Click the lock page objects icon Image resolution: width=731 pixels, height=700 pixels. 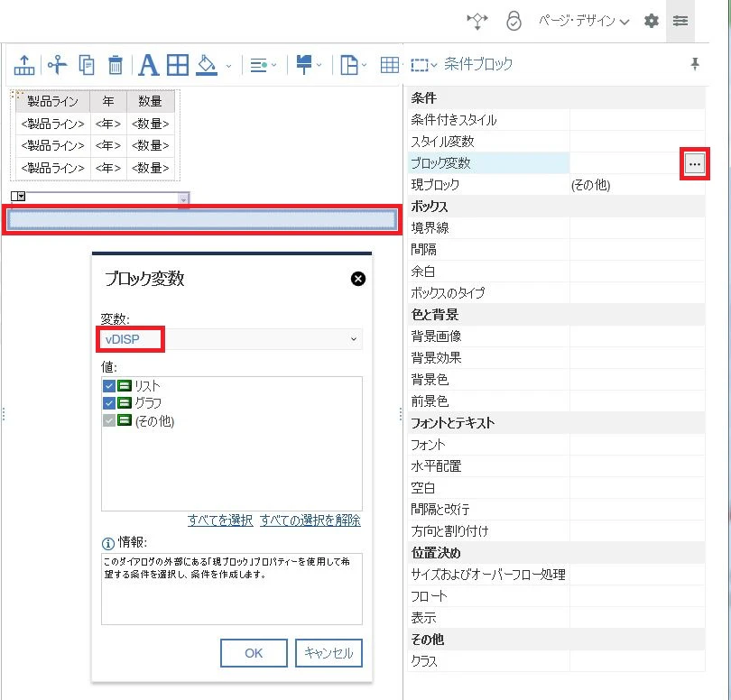click(514, 21)
